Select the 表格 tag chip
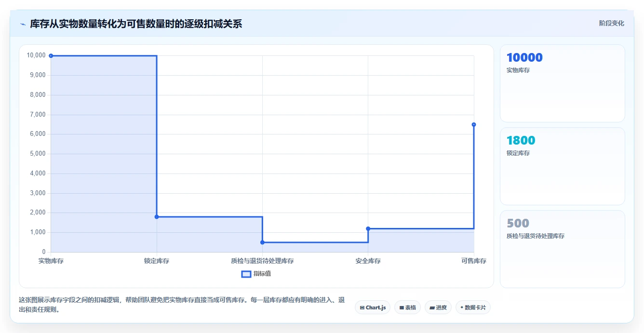This screenshot has height=333, width=644. (407, 307)
